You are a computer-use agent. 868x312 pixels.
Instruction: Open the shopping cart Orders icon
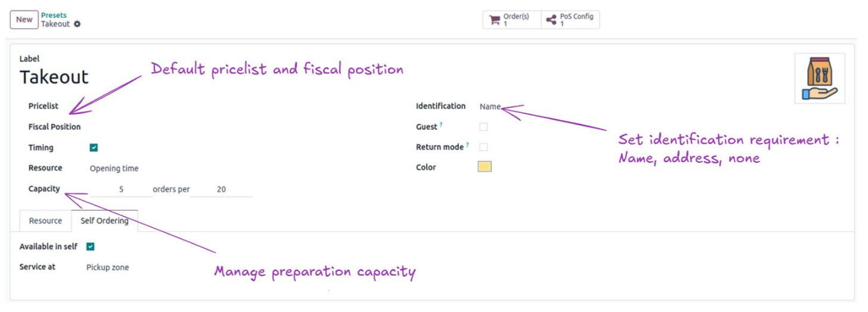[495, 20]
